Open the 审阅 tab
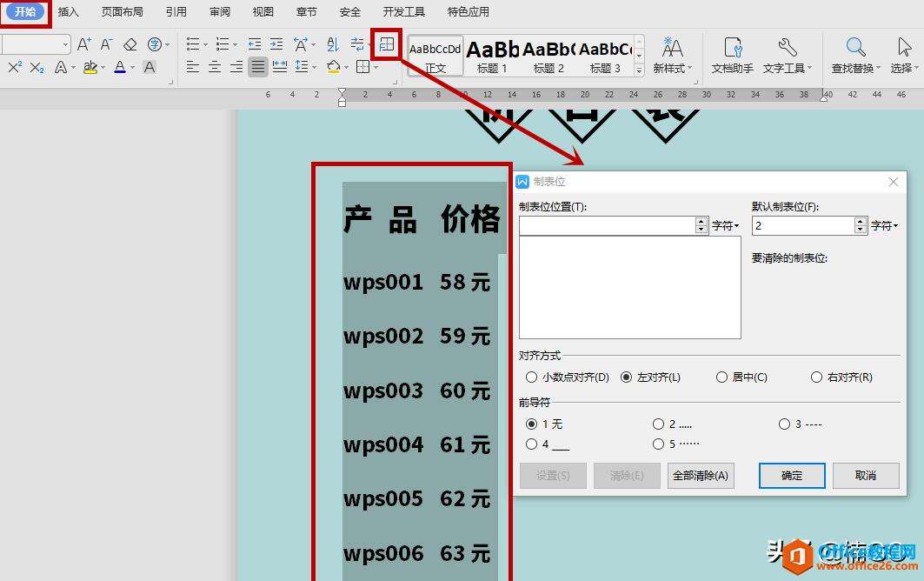 click(x=219, y=12)
